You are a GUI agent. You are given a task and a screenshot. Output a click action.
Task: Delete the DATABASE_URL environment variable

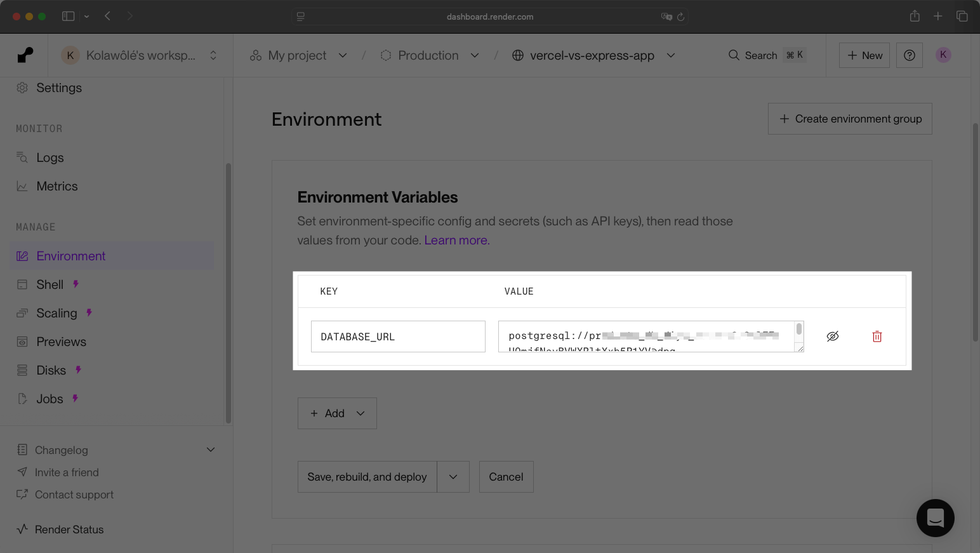click(x=877, y=336)
